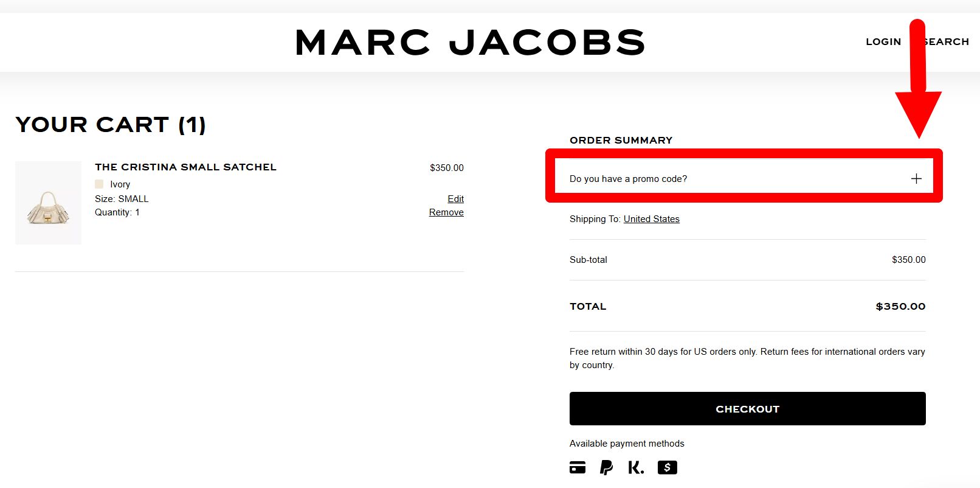Click the Marc Jacobs logo
This screenshot has height=488, width=980.
pyautogui.click(x=469, y=43)
